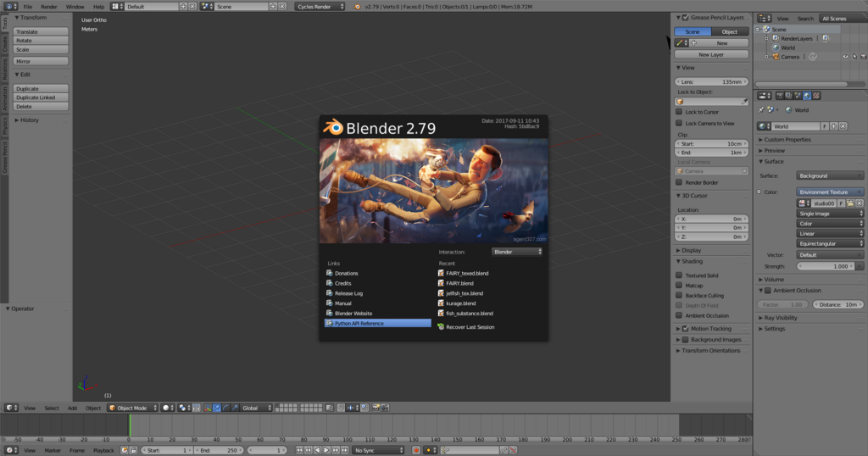Toggle the 3D manipulator axis icon
Screen dimensions: 868x456
208,408
